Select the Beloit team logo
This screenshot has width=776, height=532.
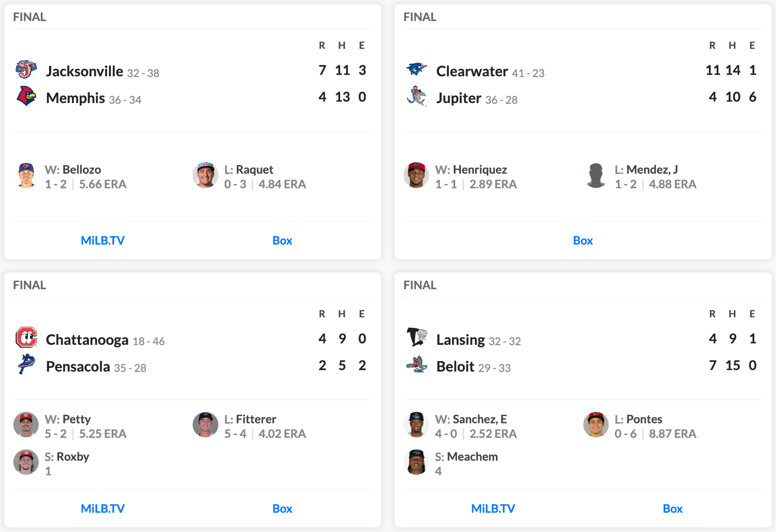click(416, 364)
